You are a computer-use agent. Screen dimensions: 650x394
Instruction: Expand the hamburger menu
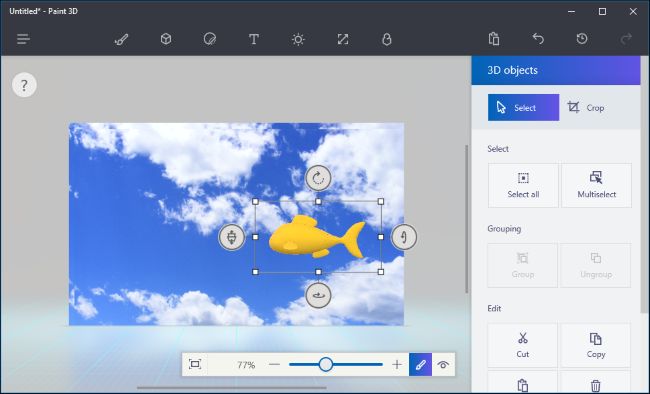point(23,39)
